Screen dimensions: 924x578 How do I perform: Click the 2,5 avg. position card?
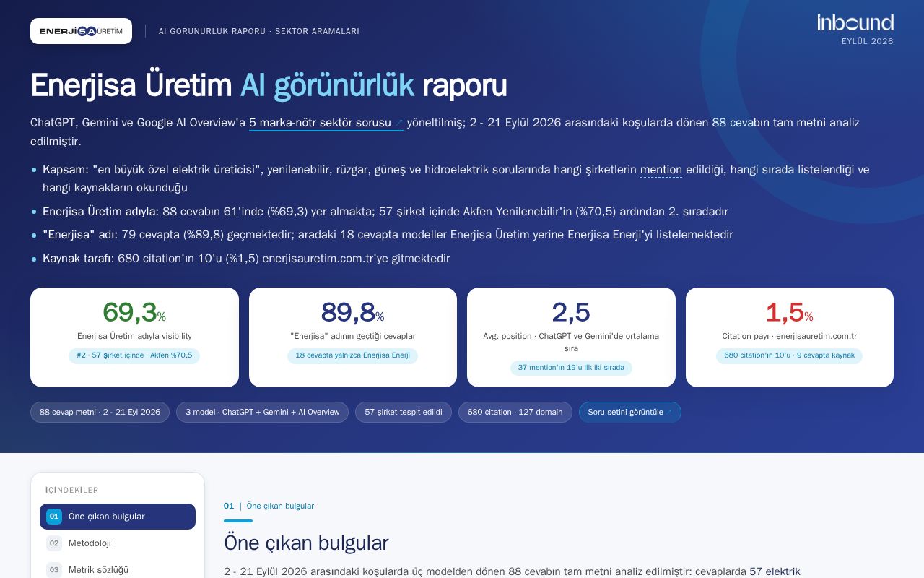click(571, 337)
